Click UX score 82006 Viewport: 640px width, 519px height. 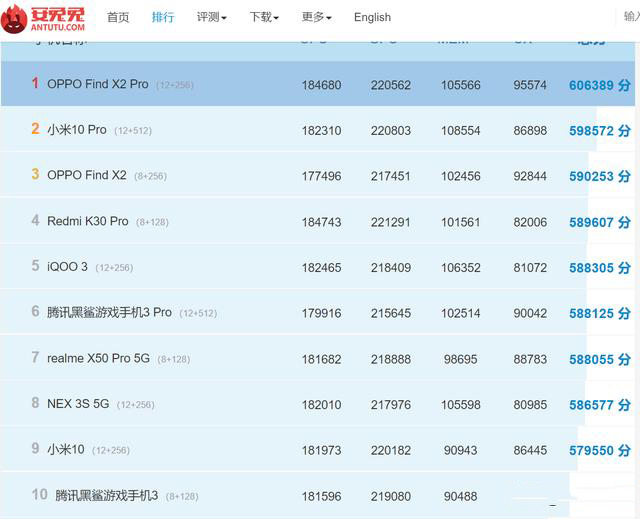pos(530,223)
